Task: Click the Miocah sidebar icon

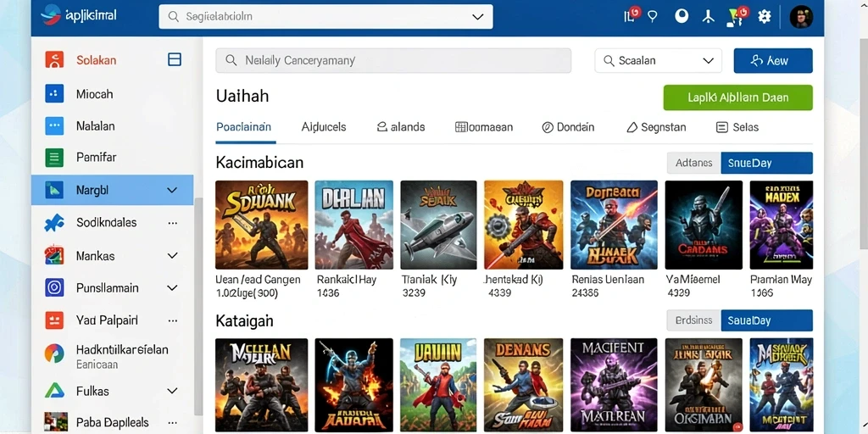Action: 54,93
